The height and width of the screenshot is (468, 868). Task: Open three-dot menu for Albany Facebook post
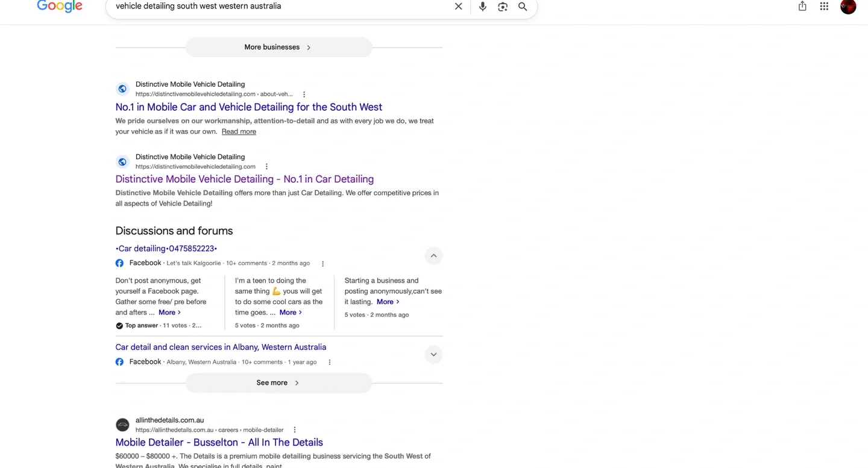coord(329,363)
